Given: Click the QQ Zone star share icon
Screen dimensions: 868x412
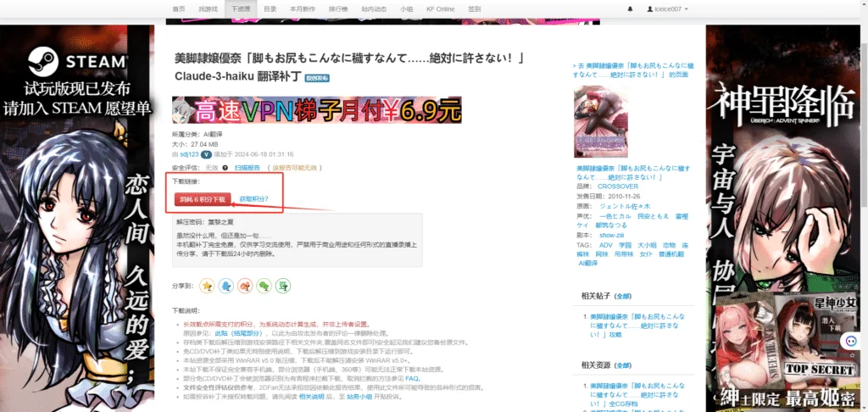Looking at the screenshot, I should click(207, 286).
